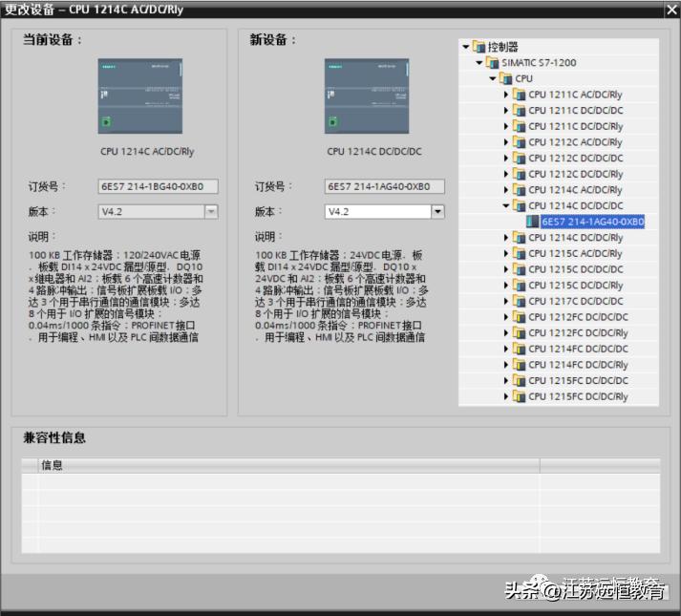Click the CPU 1214C AC/DC/Rly label under current device
This screenshot has height=616, width=681.
(x=147, y=152)
